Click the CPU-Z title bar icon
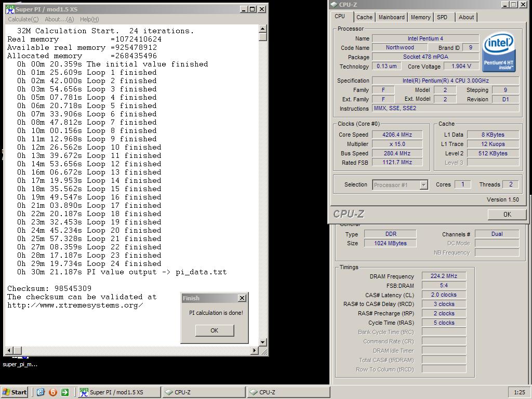 click(x=334, y=4)
